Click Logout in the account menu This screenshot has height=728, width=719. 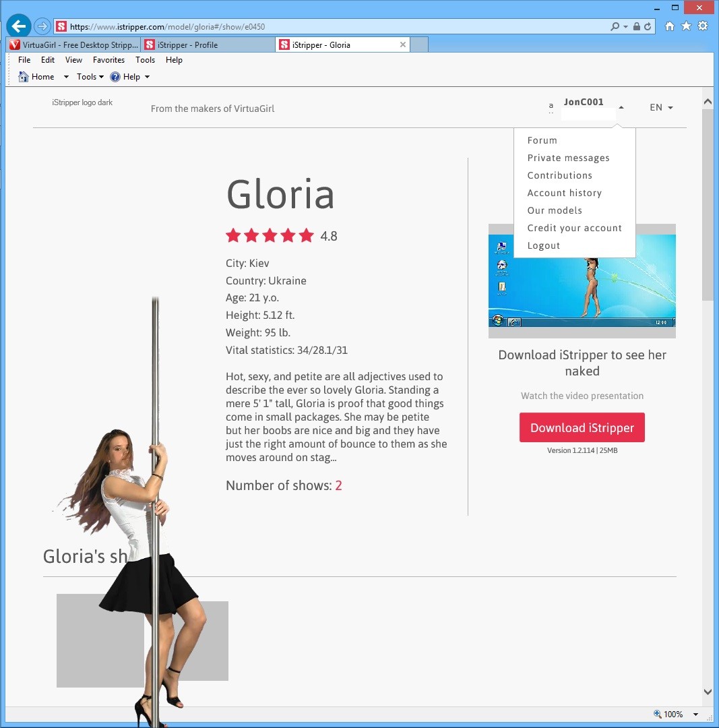coord(543,245)
